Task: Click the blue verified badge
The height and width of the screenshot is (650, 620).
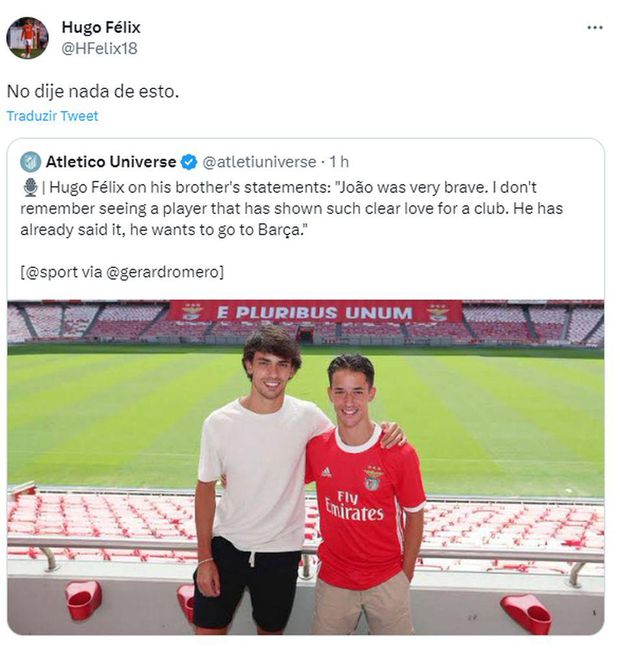Action: tap(189, 162)
